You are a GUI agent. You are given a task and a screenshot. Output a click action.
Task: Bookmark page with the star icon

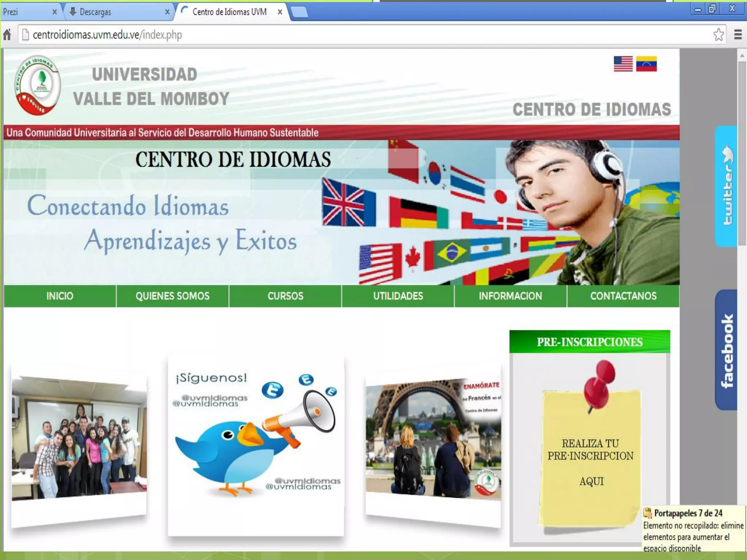tap(718, 35)
